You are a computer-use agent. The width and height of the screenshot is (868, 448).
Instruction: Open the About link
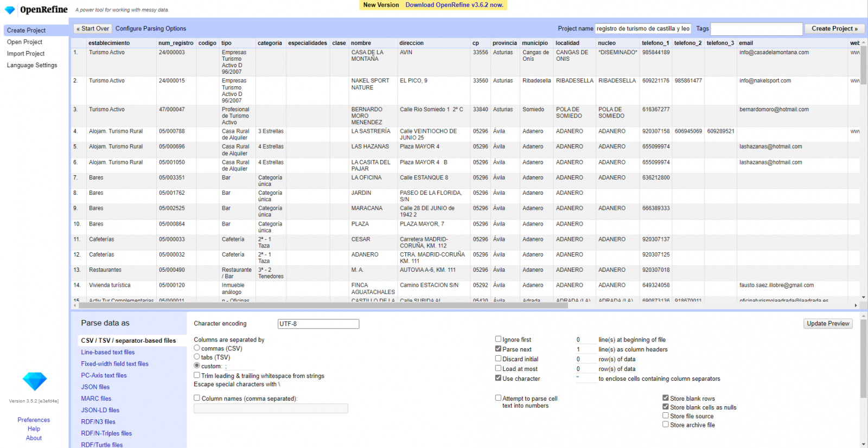click(34, 438)
